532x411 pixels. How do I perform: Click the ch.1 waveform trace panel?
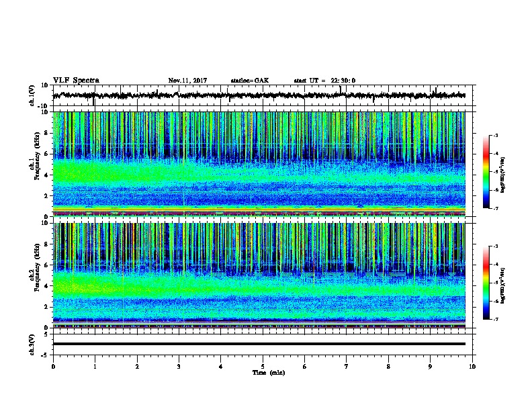264,95
